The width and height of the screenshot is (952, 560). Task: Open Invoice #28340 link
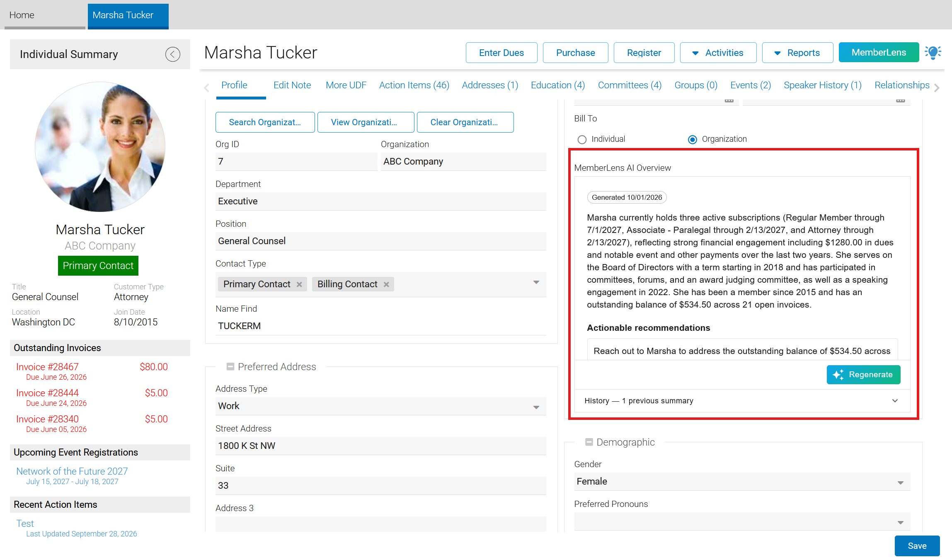tap(47, 419)
